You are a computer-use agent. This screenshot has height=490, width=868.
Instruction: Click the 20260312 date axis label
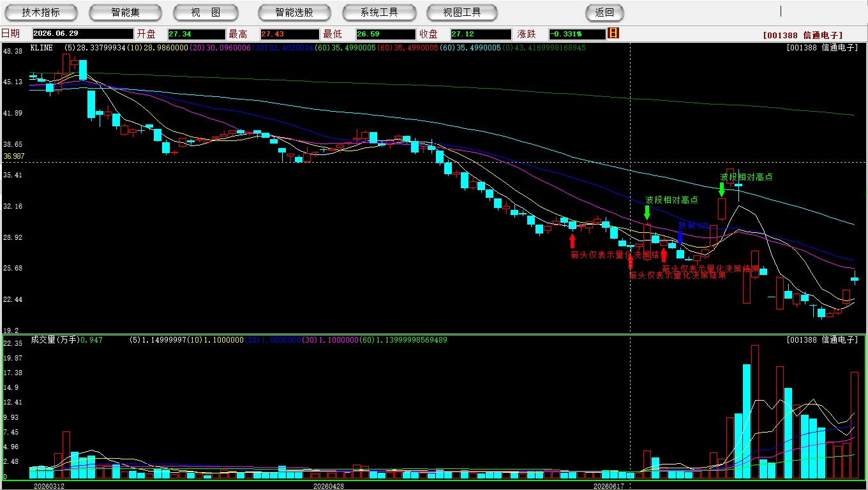coord(49,486)
